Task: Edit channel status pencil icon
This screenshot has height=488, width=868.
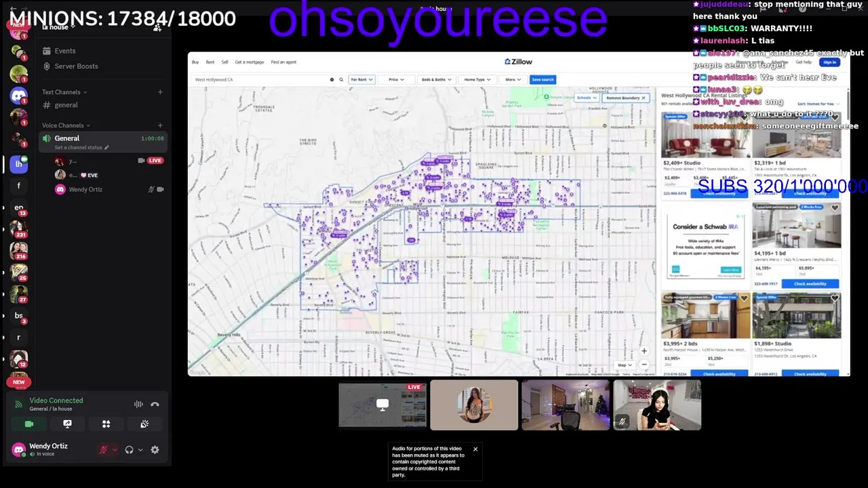Action: (106, 148)
